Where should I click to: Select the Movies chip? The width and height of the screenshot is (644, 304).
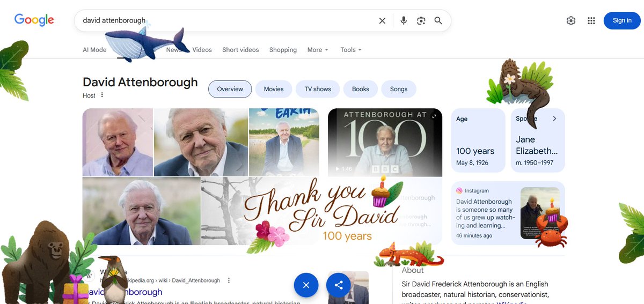(274, 89)
